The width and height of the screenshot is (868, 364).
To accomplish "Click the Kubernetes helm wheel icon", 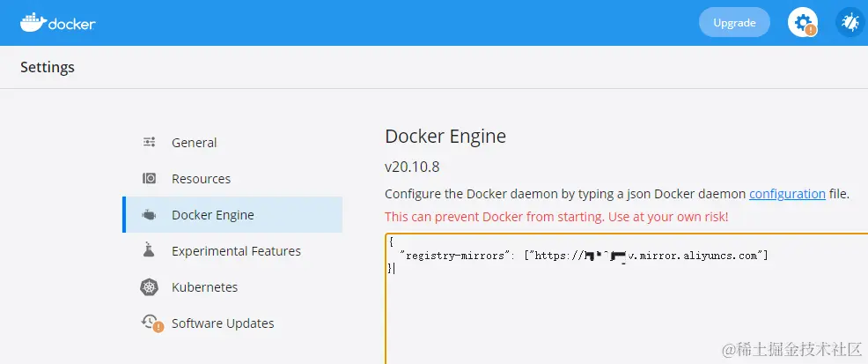I will [149, 287].
